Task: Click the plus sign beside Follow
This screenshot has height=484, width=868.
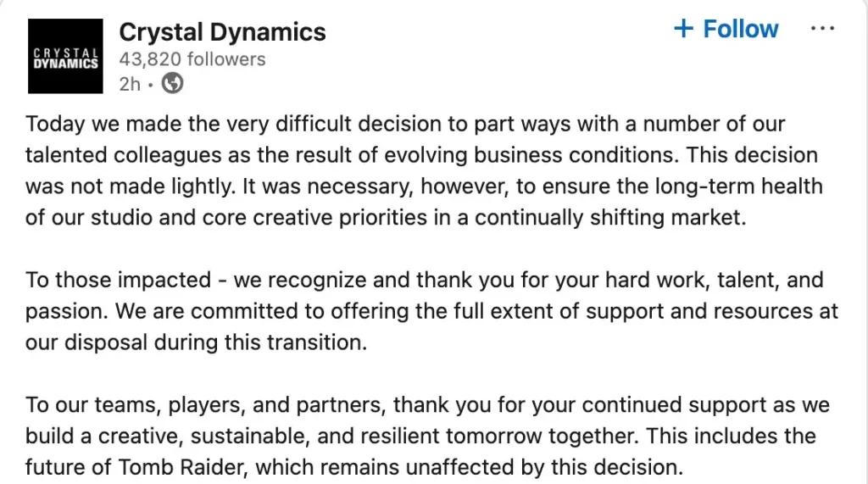Action: coord(683,29)
